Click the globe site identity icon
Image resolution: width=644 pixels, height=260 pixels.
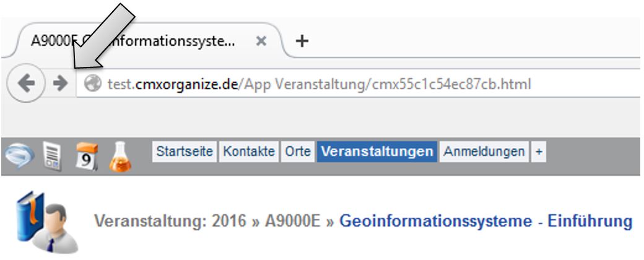pyautogui.click(x=92, y=84)
